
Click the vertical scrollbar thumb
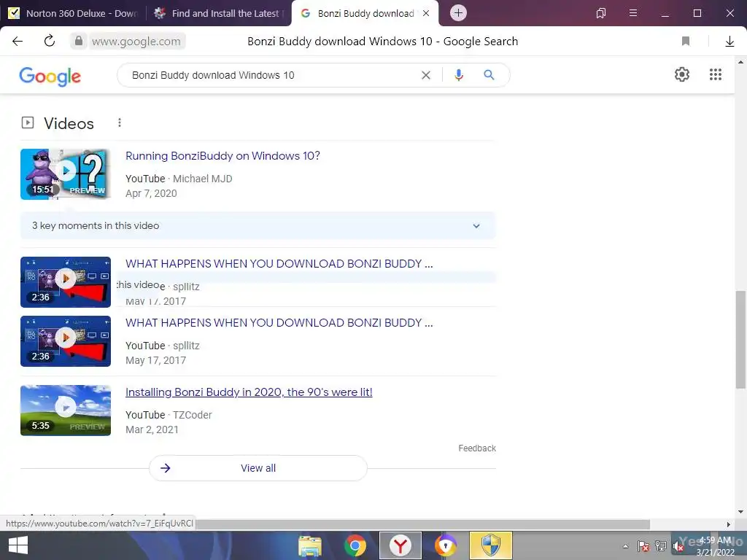point(740,339)
